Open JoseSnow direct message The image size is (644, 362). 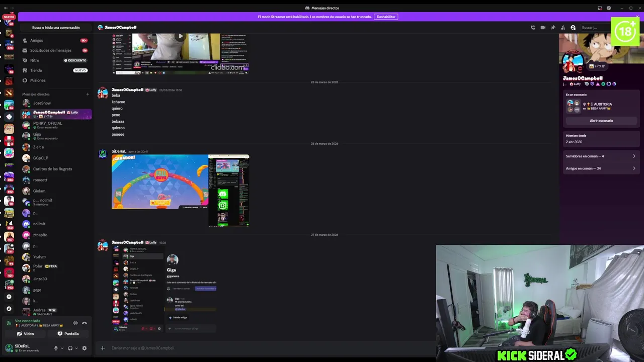55,103
